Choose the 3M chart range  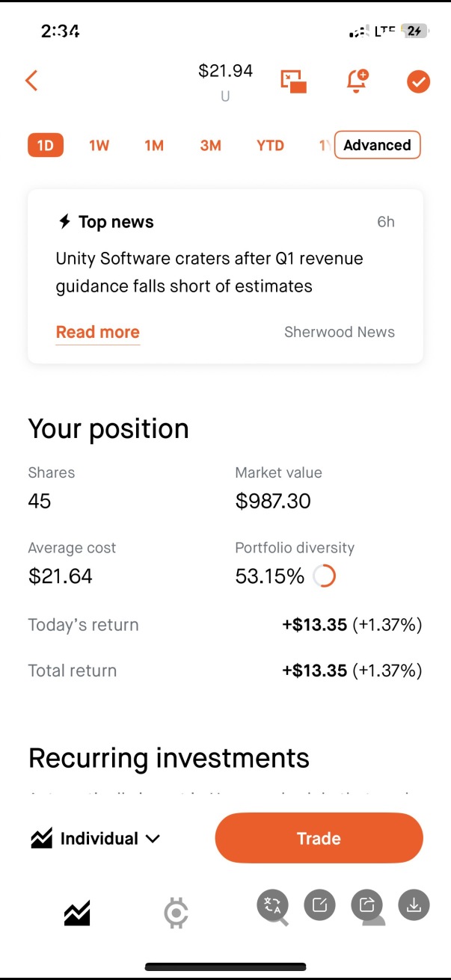[210, 145]
